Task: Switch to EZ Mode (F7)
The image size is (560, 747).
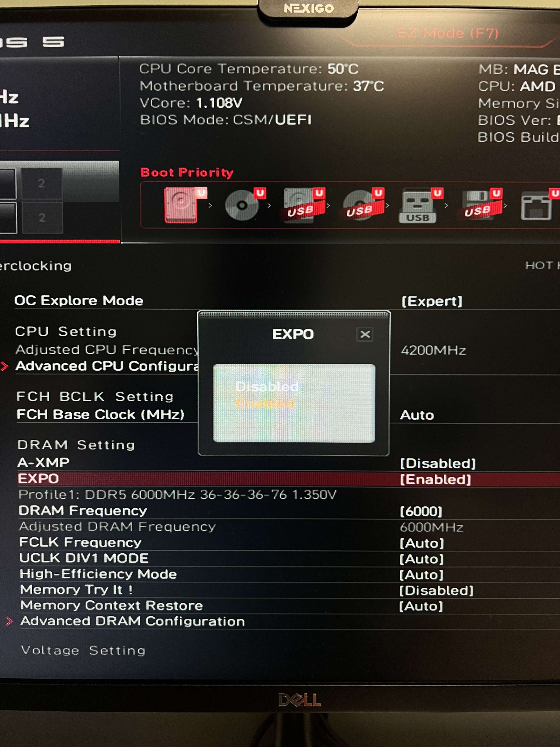Action: pos(448,33)
